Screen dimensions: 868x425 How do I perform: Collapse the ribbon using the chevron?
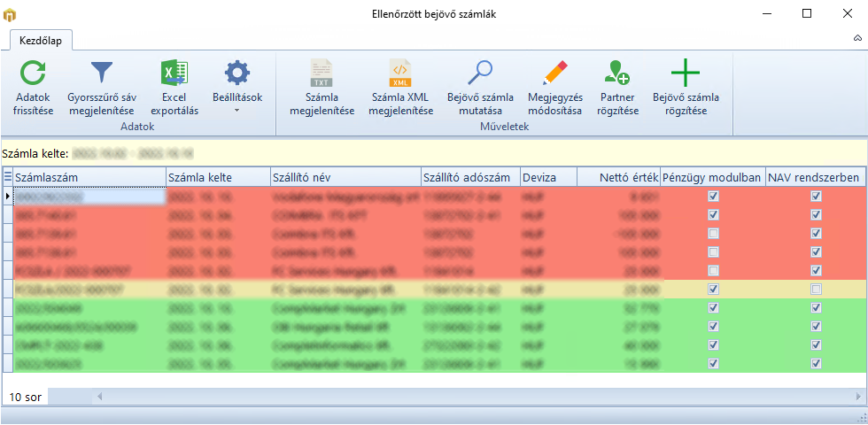[856, 39]
